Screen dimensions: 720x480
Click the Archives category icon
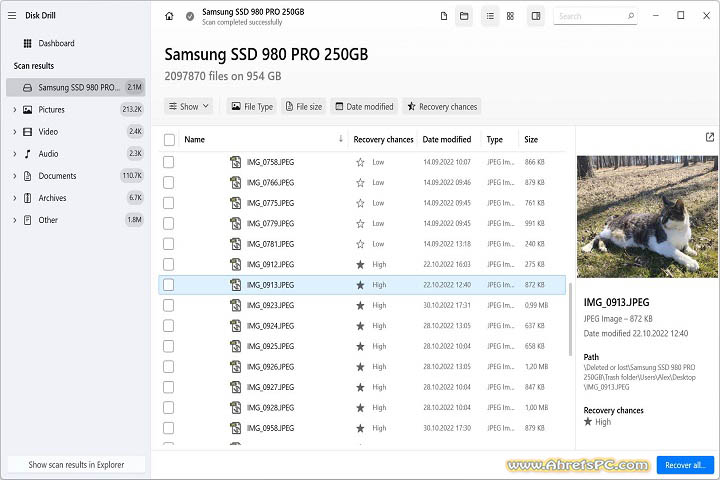(28, 198)
